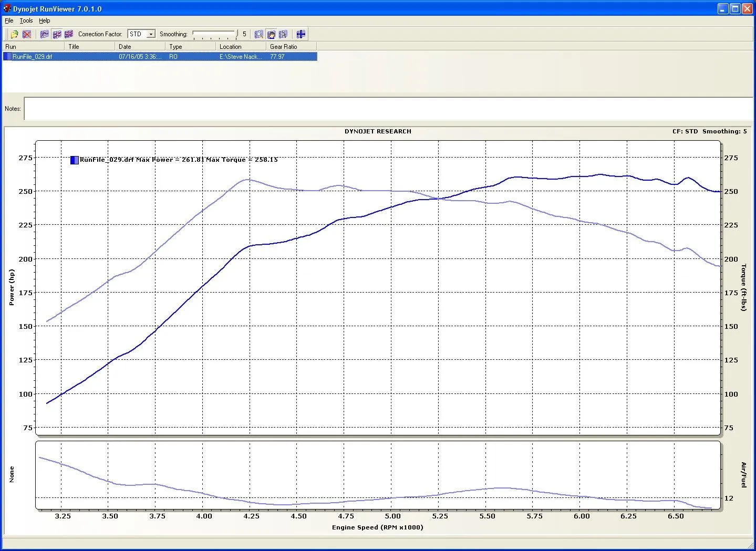Open the Help menu
The height and width of the screenshot is (551, 756).
[45, 20]
